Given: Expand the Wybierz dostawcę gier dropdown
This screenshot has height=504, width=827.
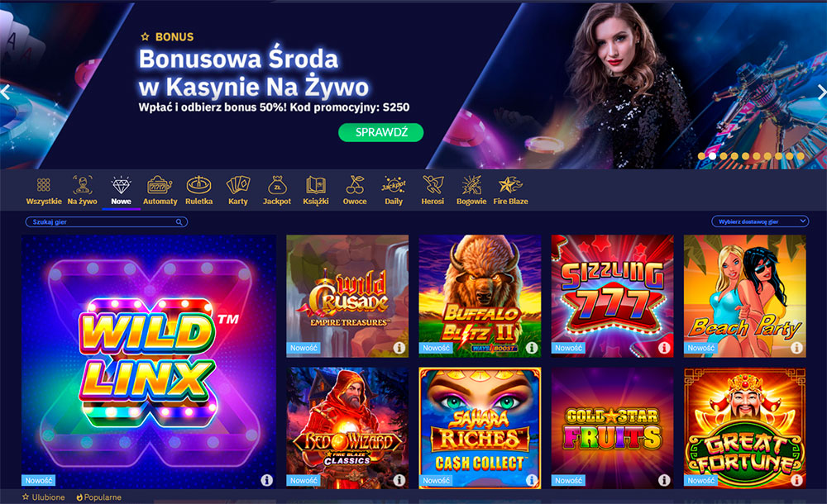Looking at the screenshot, I should pos(760,221).
